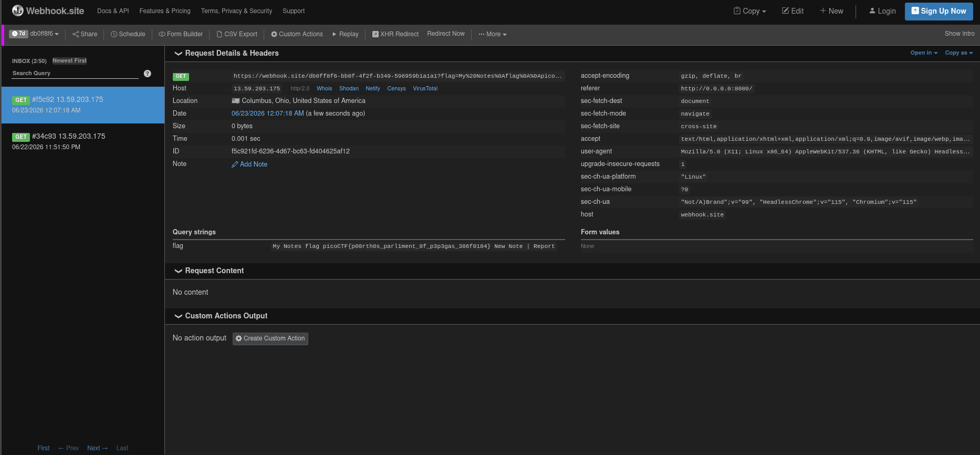
Task: Open the 'Copy as' dropdown
Action: pyautogui.click(x=958, y=53)
